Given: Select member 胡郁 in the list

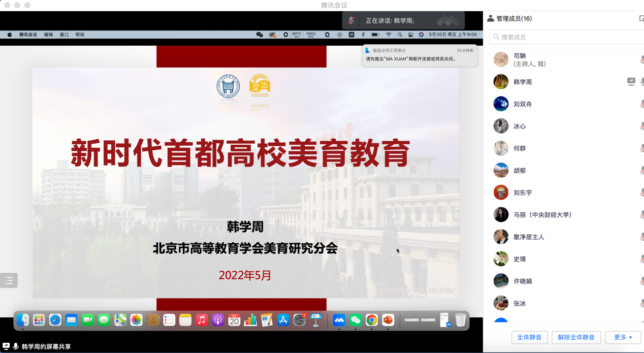Looking at the screenshot, I should tap(564, 170).
